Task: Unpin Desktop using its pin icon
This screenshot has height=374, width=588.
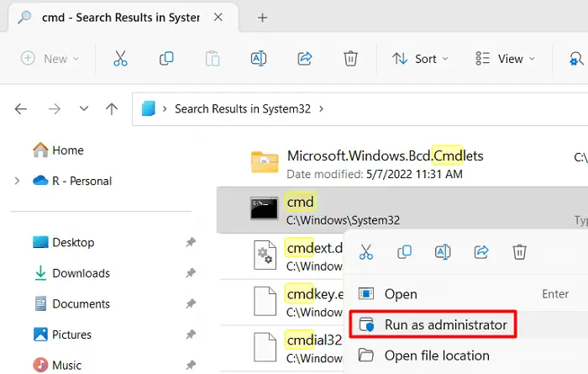Action: pos(191,242)
